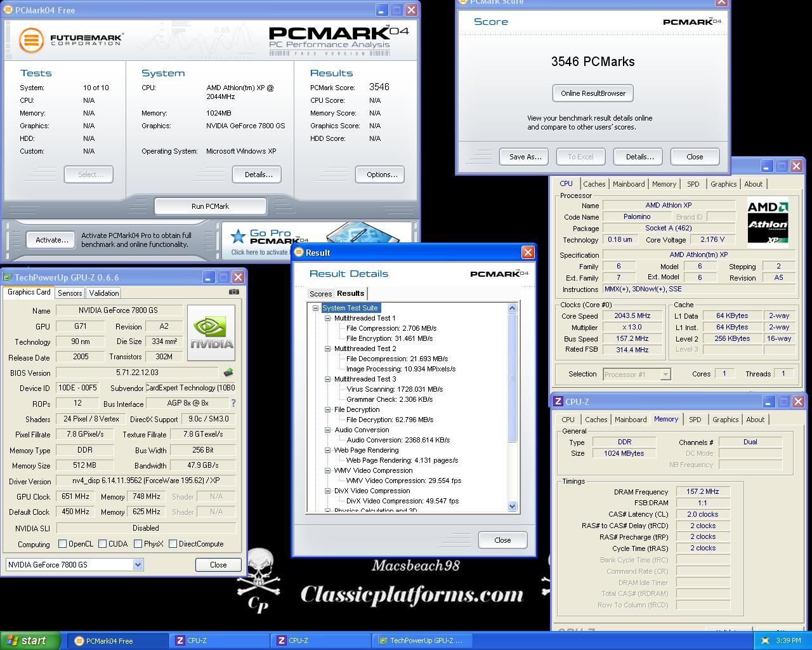812x650 pixels.
Task: Collapse the WMV Video Compression node
Action: tap(328, 470)
